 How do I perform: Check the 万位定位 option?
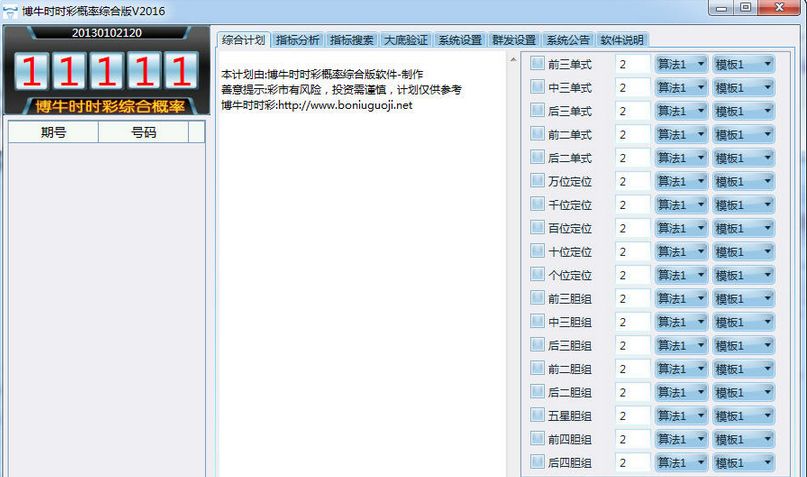click(537, 181)
